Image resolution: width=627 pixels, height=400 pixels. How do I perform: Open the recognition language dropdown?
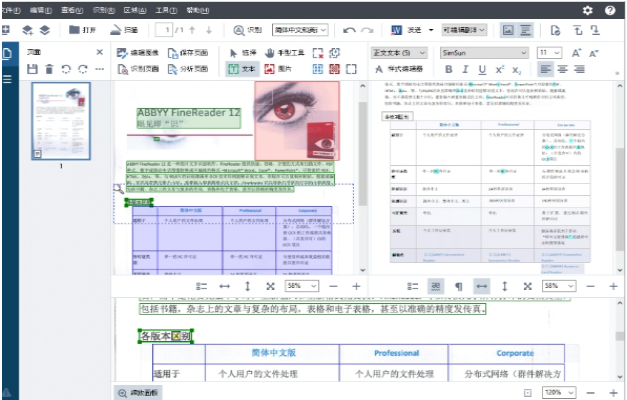click(300, 30)
